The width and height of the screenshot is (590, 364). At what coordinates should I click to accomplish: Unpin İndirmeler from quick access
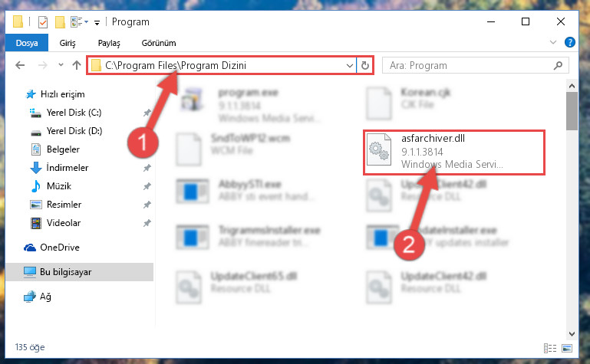[147, 168]
